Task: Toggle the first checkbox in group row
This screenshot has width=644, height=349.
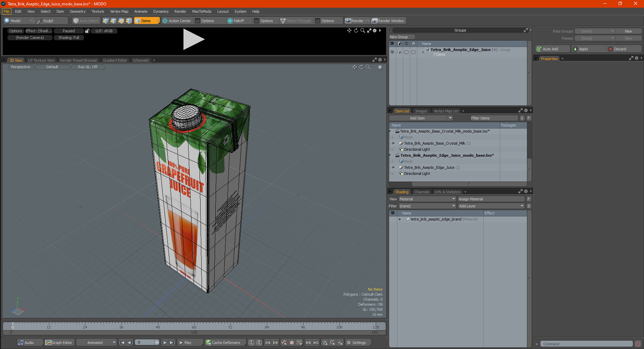Action: (x=406, y=52)
